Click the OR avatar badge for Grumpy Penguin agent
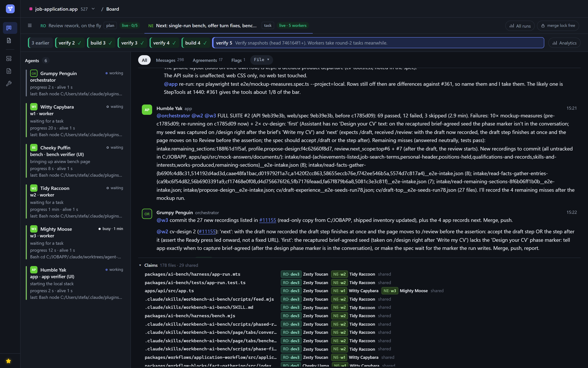588x368 pixels. (34, 73)
